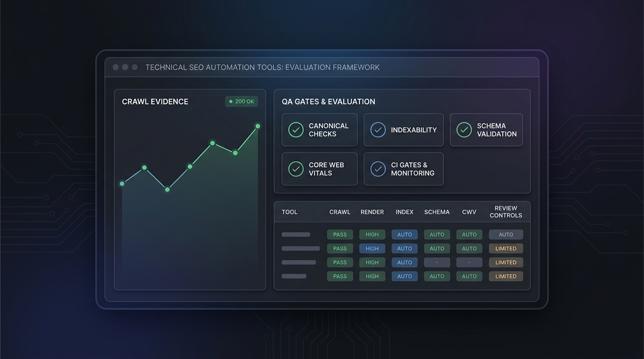Click the Core Web Vitals checkmark icon

click(x=296, y=169)
